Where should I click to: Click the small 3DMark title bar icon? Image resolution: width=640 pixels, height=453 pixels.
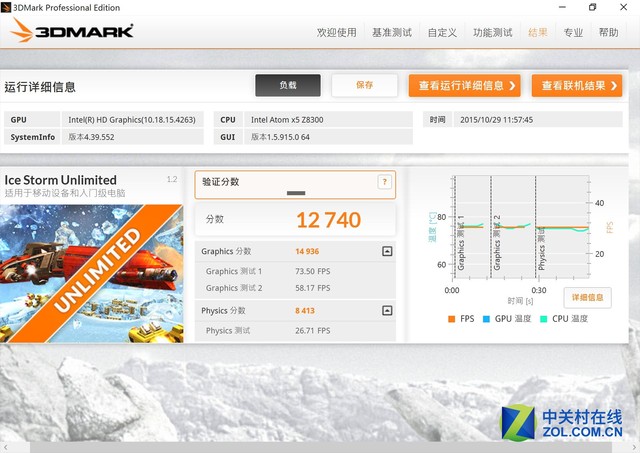9,7
